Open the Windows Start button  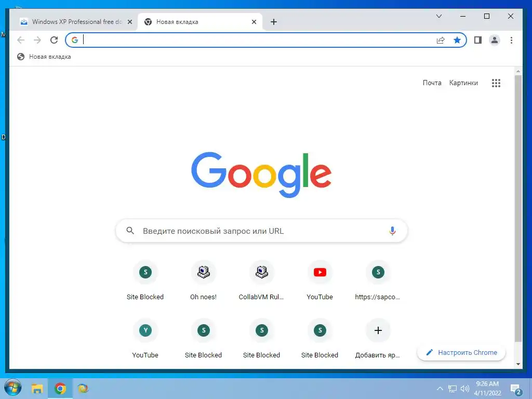coord(13,388)
